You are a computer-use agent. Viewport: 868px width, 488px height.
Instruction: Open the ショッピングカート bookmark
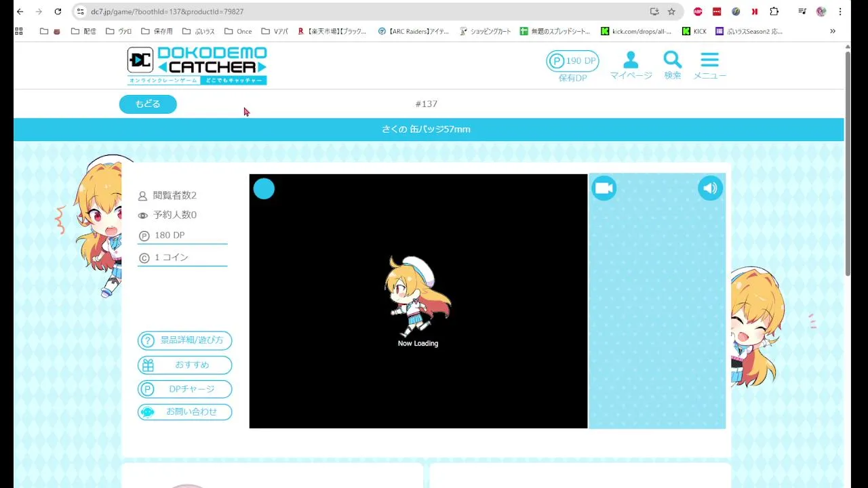pyautogui.click(x=486, y=31)
